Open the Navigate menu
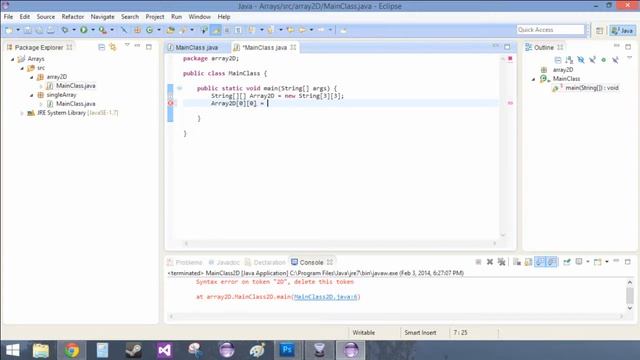Viewport: 640px width, 360px height. pos(102,17)
